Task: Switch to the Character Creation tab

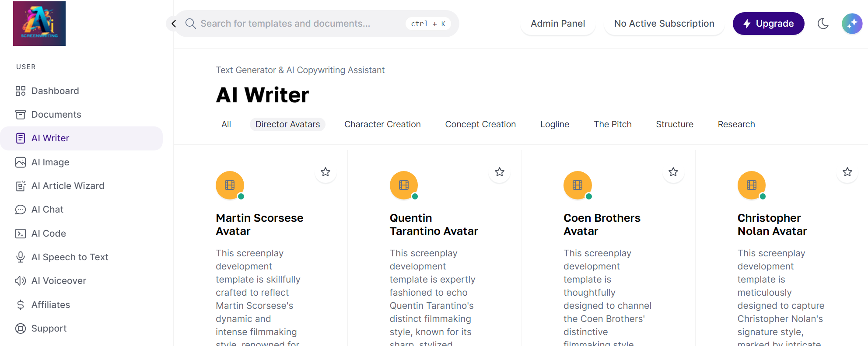Action: [382, 124]
